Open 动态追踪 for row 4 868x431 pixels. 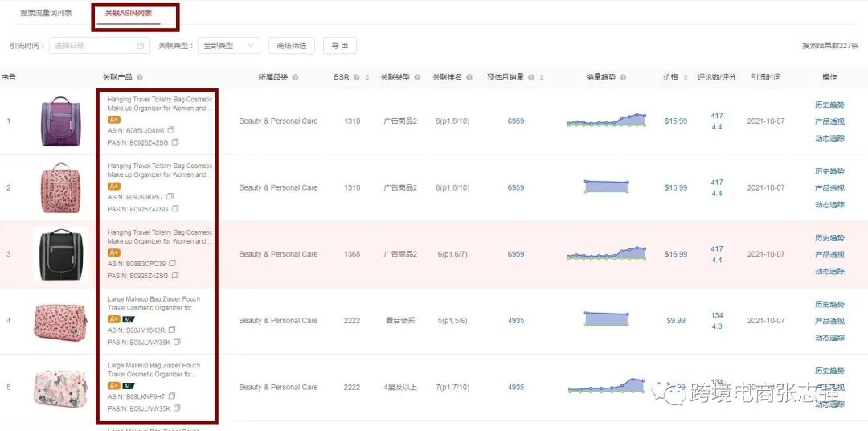(829, 338)
